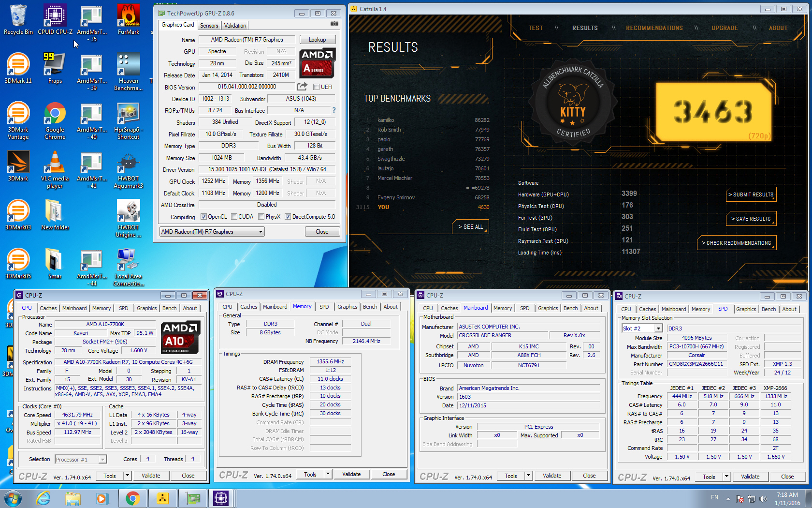Screen dimensions: 812x508
Task: Open the Heaven Benchmark desktop shortcut
Action: 128,72
